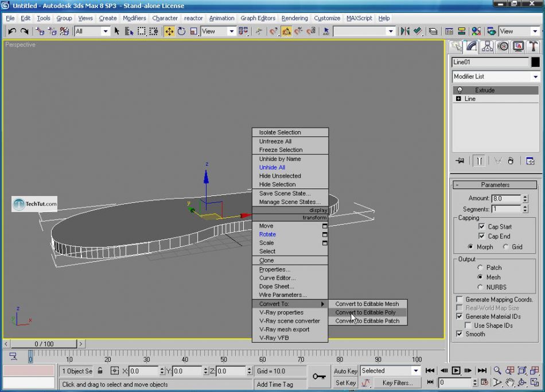
Task: Choose Convert to Editable Mesh
Action: [367, 304]
